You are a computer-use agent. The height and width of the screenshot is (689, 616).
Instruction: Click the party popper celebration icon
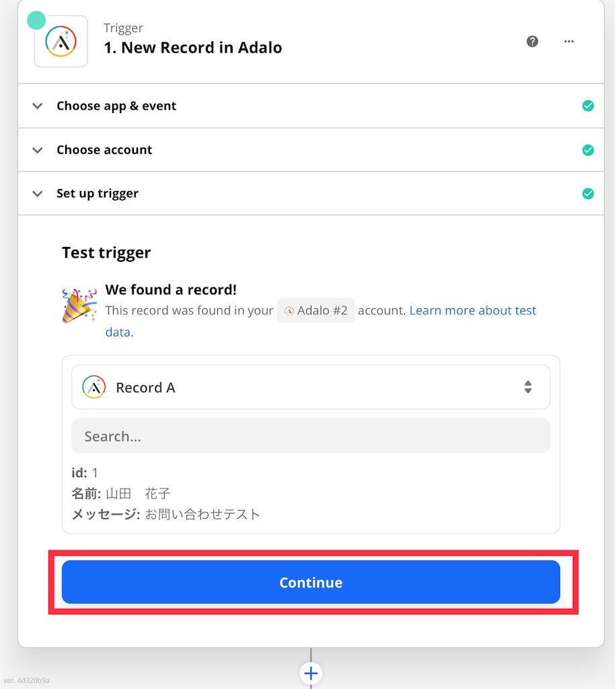(79, 306)
